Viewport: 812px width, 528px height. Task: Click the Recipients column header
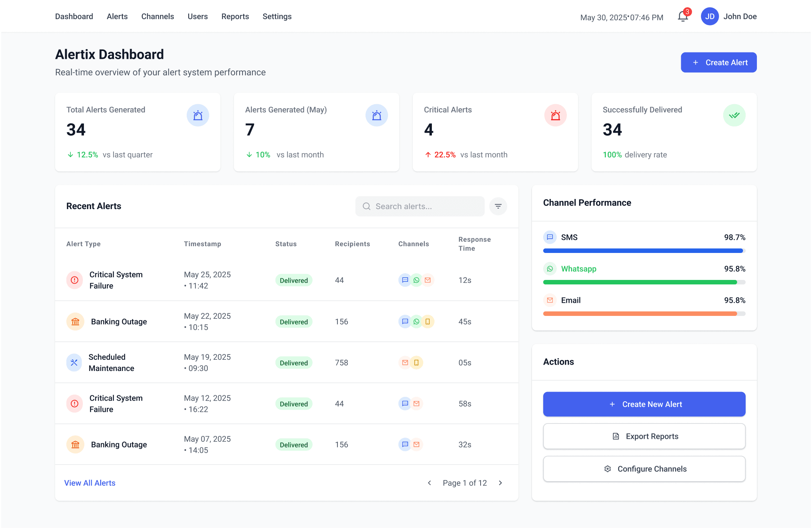pyautogui.click(x=352, y=244)
